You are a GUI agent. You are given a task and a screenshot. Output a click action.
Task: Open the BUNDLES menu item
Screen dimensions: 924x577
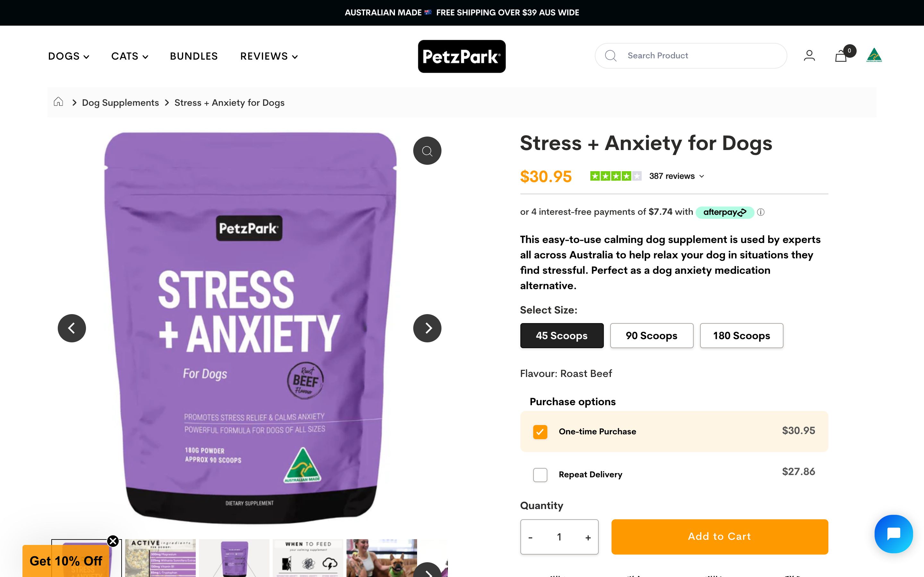click(x=194, y=56)
